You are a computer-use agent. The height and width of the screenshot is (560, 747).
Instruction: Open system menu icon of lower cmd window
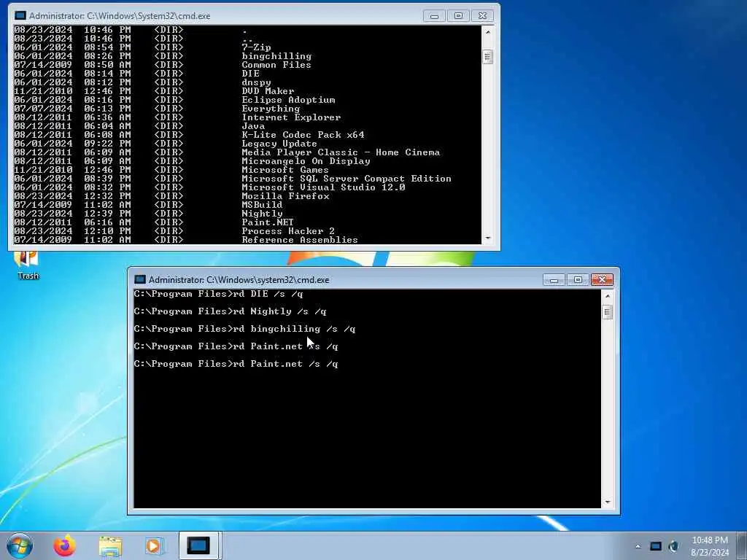139,279
